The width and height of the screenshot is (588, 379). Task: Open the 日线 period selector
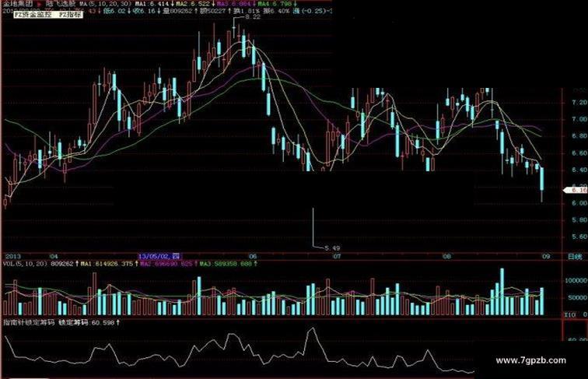[575, 257]
